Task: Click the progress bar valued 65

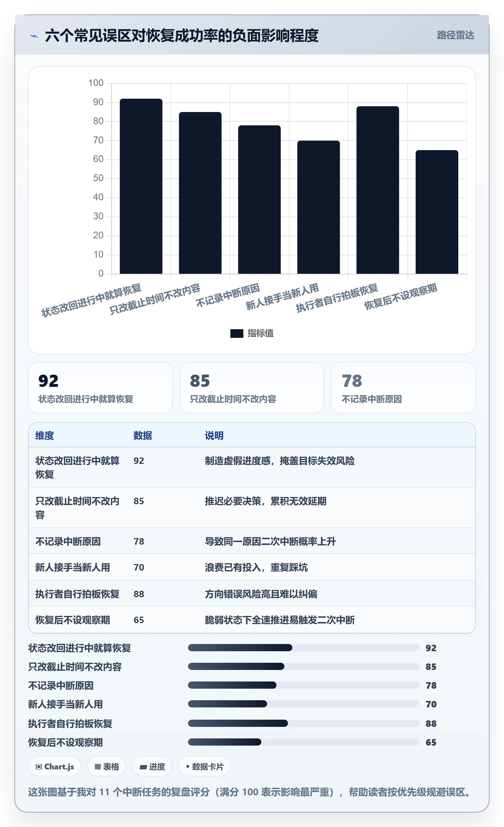Action: point(303,742)
